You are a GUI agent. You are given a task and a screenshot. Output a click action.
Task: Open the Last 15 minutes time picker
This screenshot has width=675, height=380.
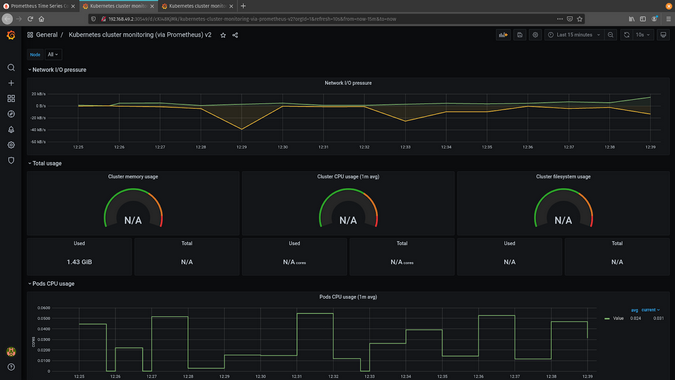[x=574, y=35]
